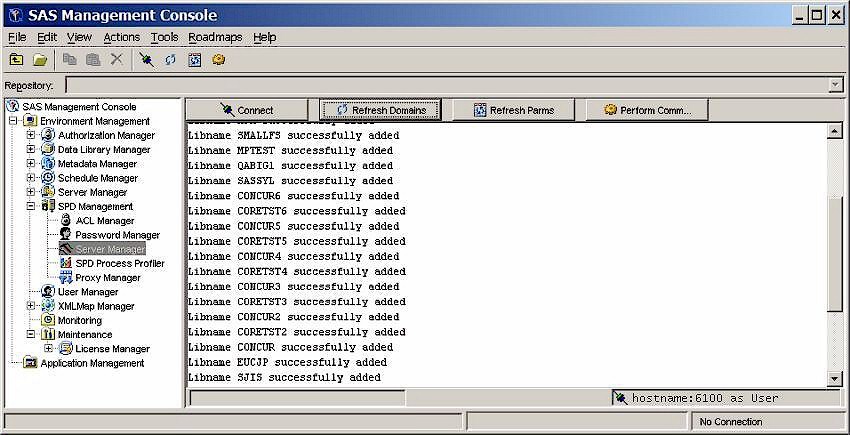Click the SPD Process Profiler icon
The width and height of the screenshot is (850, 435).
[x=66, y=263]
